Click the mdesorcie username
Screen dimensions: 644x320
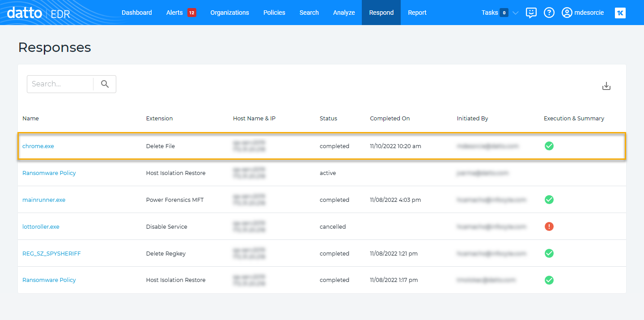(x=589, y=13)
